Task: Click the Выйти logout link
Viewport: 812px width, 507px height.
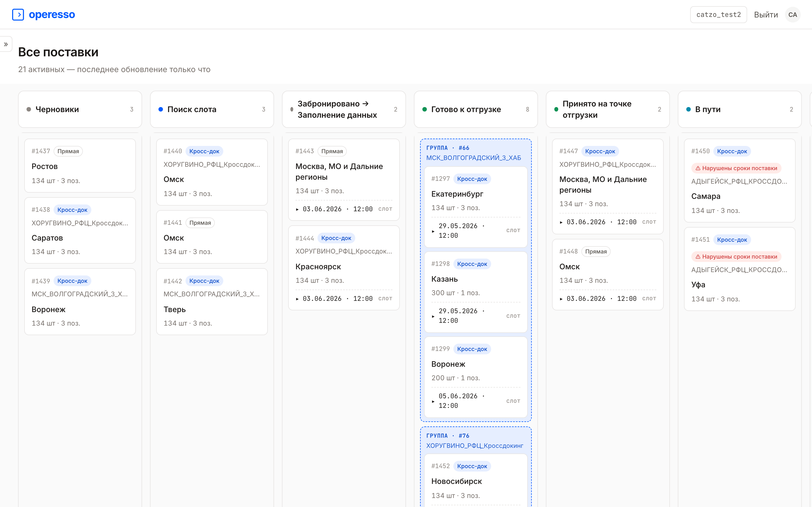Action: click(766, 15)
